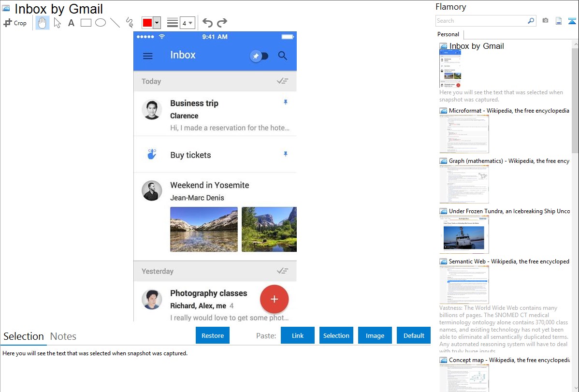Viewport: 579px width, 392px height.
Task: Toggle the pinned switch in Inbox header
Action: coord(260,56)
